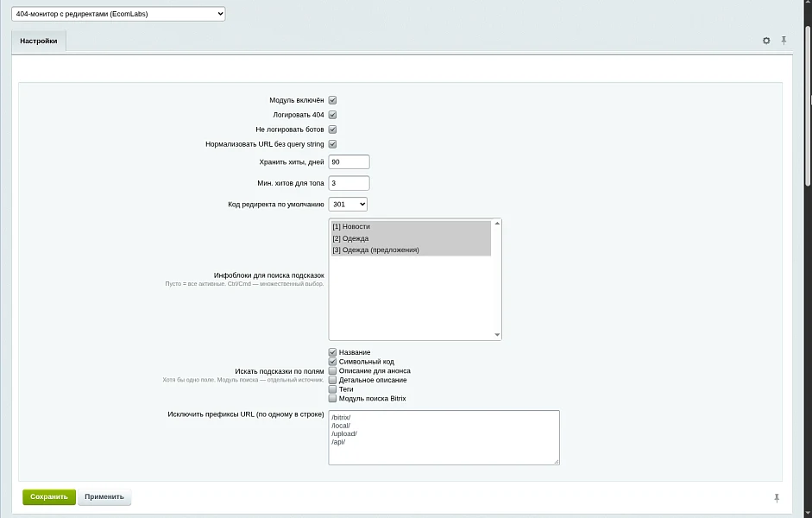Click the /local/ line in the textarea
This screenshot has width=812, height=518.
(341, 426)
